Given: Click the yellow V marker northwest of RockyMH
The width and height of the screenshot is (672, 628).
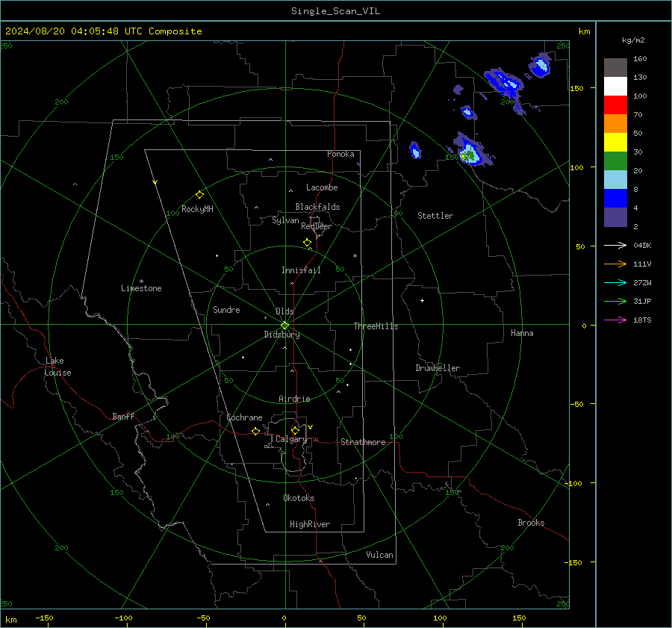Looking at the screenshot, I should click(155, 182).
